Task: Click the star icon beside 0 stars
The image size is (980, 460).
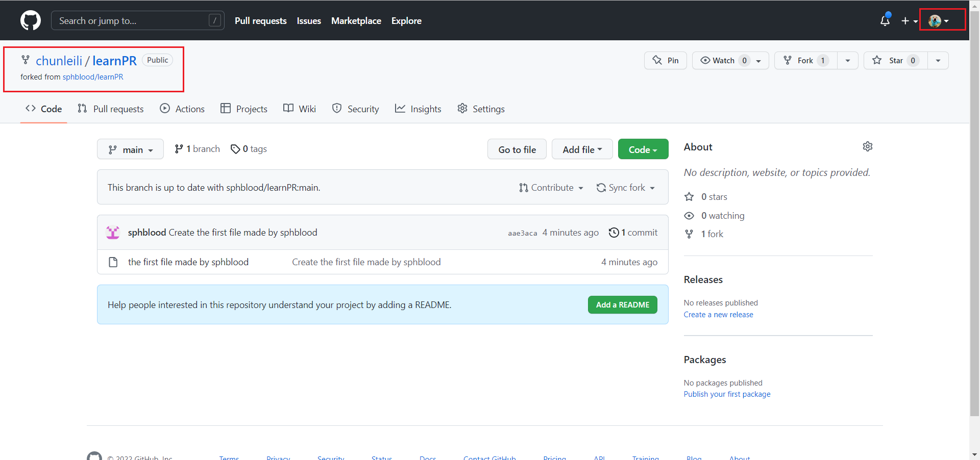Action: coord(689,197)
